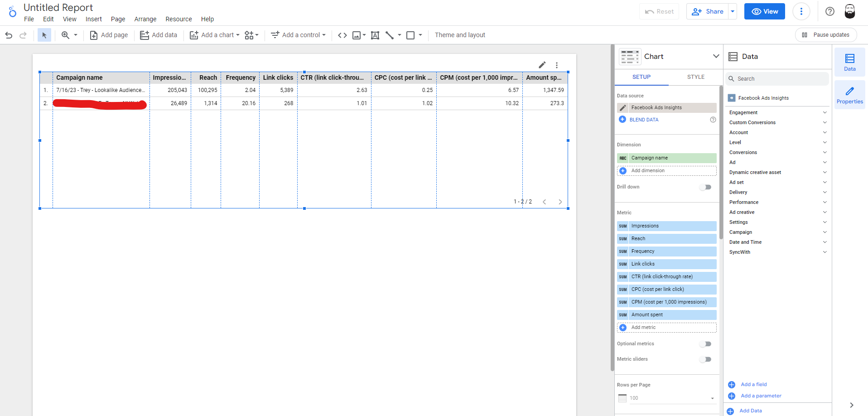Click the selection mode arrow cursor icon
The image size is (868, 416).
tap(44, 35)
